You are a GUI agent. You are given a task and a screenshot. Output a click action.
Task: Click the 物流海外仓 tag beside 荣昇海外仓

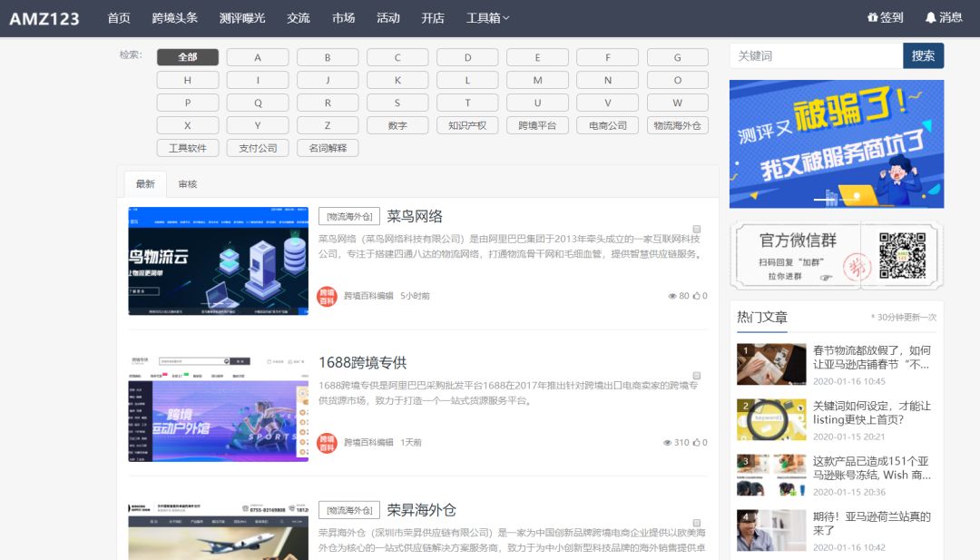point(349,510)
